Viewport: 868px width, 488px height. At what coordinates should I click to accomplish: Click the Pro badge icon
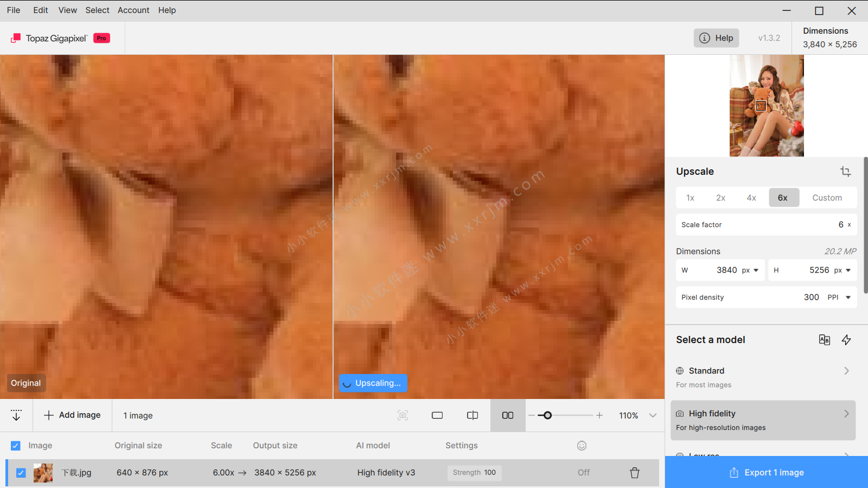101,38
